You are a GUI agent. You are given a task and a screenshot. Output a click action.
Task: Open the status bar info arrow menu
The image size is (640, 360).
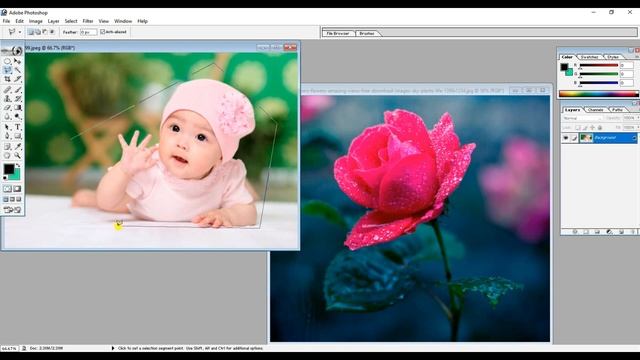pos(113,348)
